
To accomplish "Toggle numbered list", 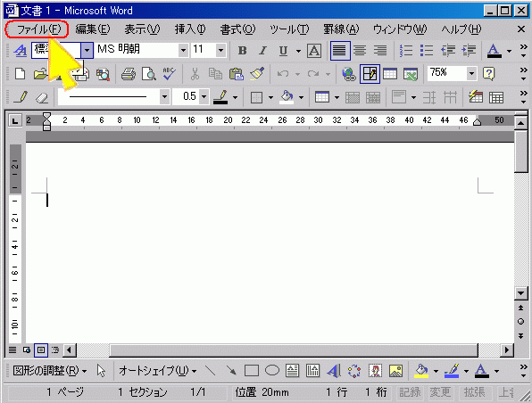I will coord(406,51).
